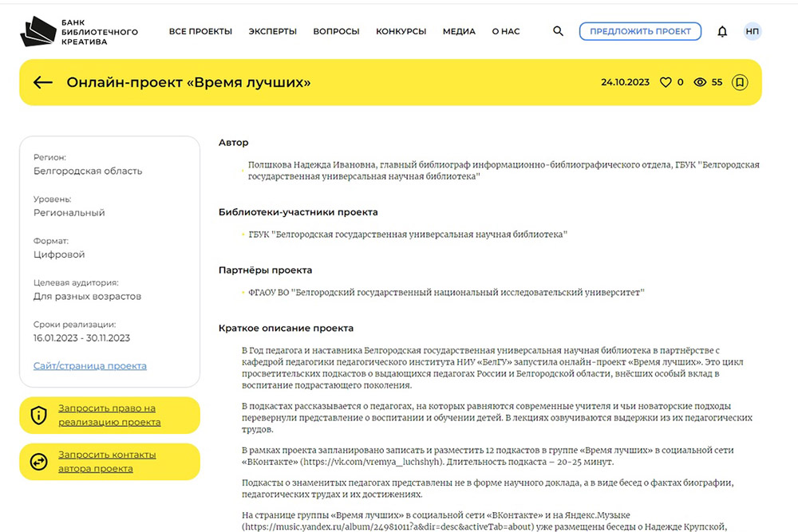Bookmark the project using the bookmark icon
This screenshot has height=532, width=798.
click(x=740, y=82)
